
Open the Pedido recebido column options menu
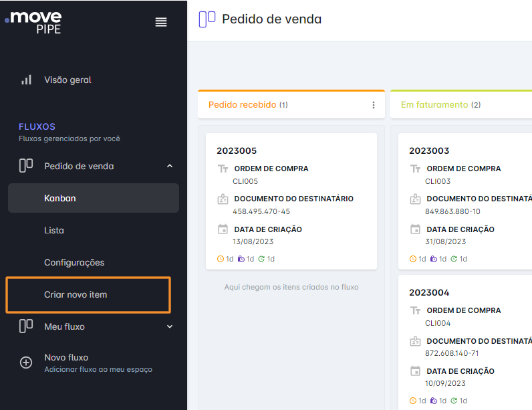tap(373, 105)
